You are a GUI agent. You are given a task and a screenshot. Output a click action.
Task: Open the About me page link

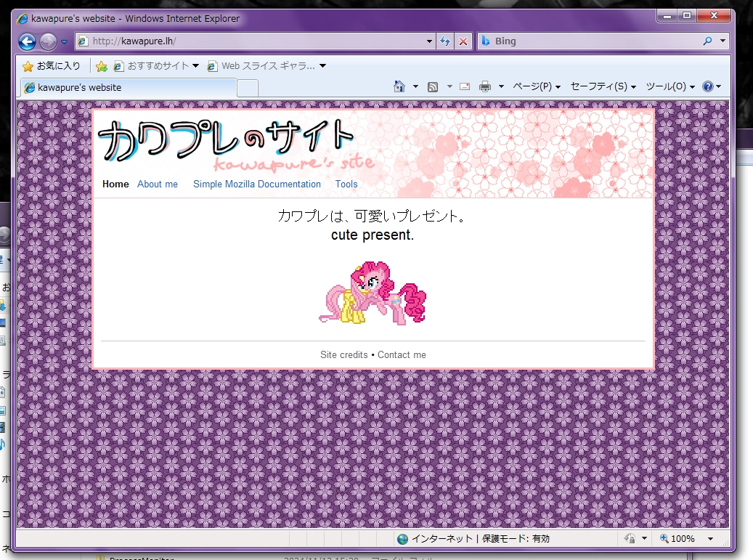(158, 184)
